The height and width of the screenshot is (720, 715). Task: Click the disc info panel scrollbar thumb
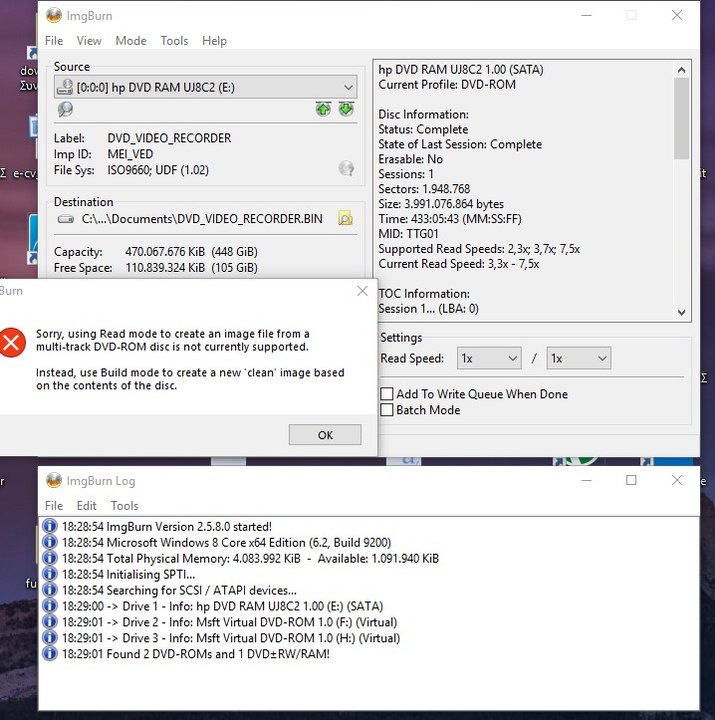point(681,118)
